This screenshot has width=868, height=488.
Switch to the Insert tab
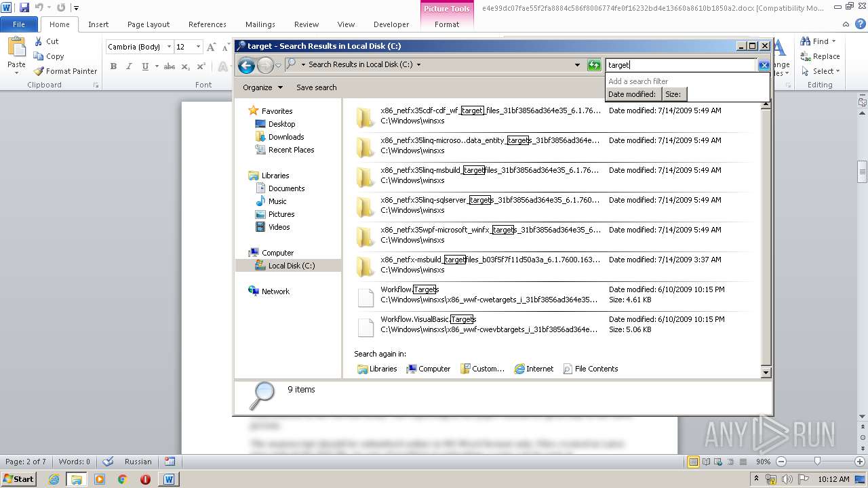tap(98, 24)
